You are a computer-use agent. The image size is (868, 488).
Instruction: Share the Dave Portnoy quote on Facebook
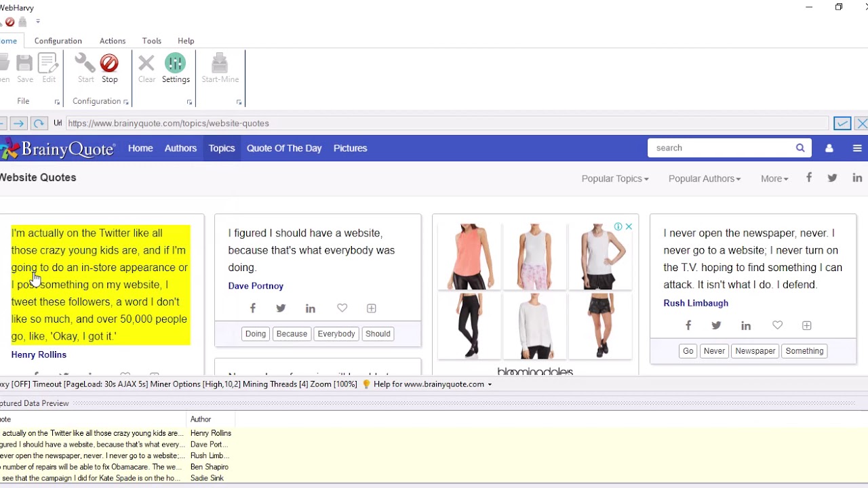coord(253,308)
